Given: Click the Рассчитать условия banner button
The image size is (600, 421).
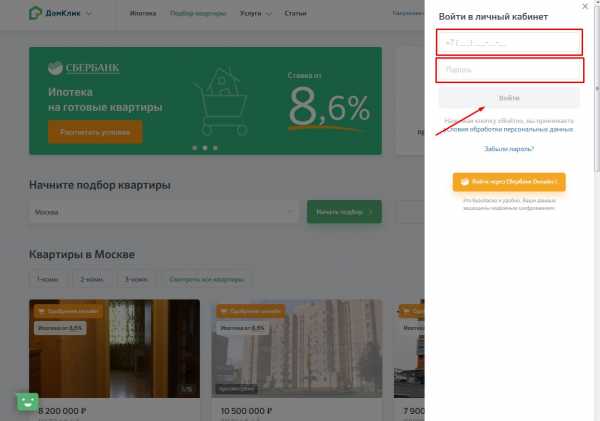Looking at the screenshot, I should 94,132.
